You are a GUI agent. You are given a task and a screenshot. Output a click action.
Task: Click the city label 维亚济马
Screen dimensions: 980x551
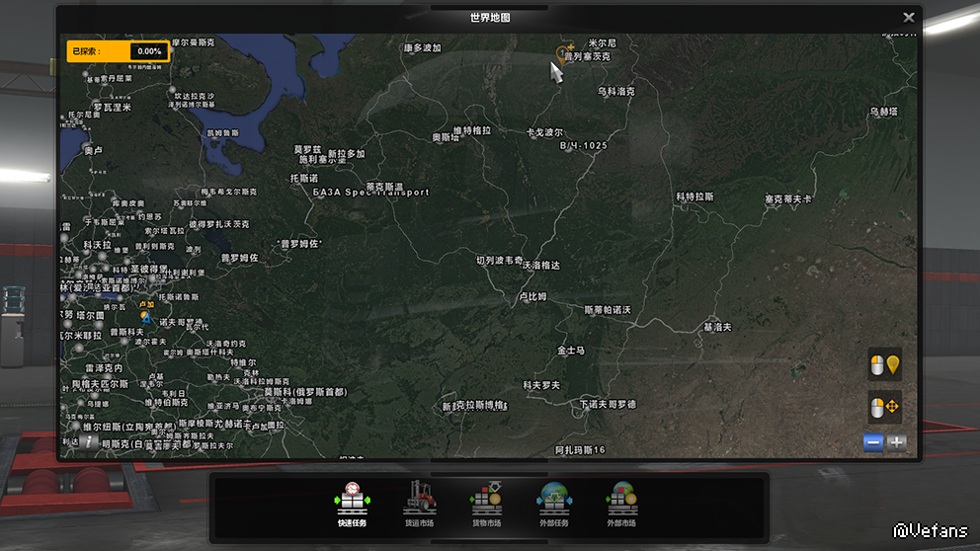tap(223, 407)
